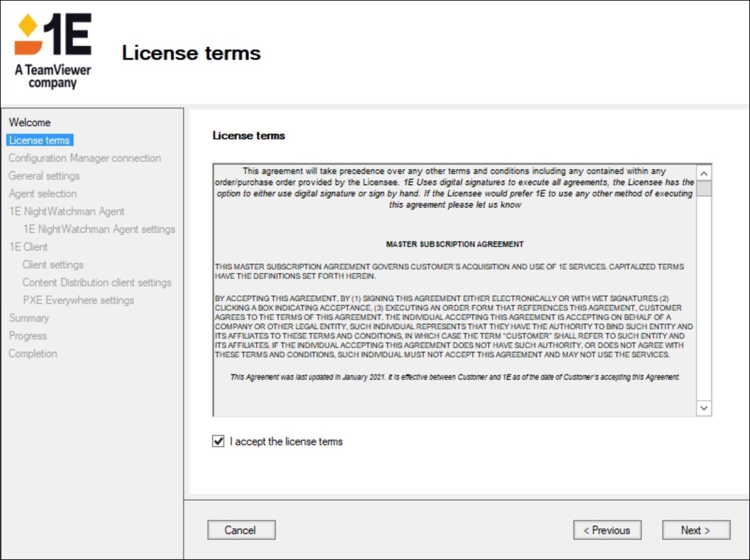Click the I accept the license terms label
This screenshot has width=750, height=560.
coord(286,442)
